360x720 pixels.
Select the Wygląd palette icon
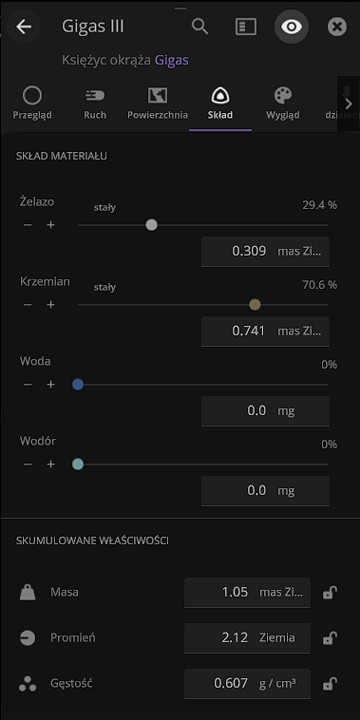tap(283, 96)
